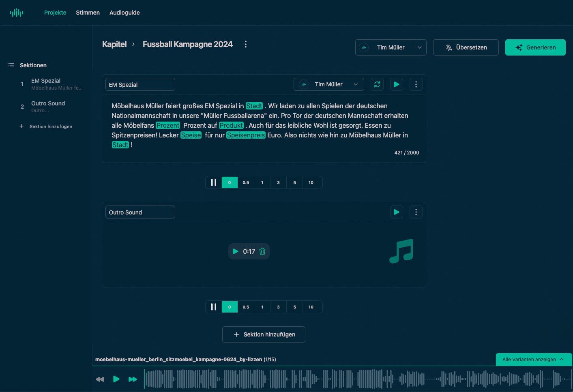Select pause 1 below EM Spezial

262,182
